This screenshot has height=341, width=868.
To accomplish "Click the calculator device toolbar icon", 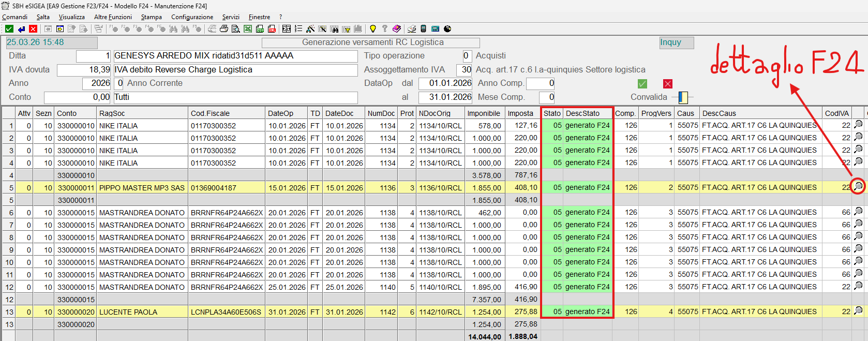I will click(435, 29).
